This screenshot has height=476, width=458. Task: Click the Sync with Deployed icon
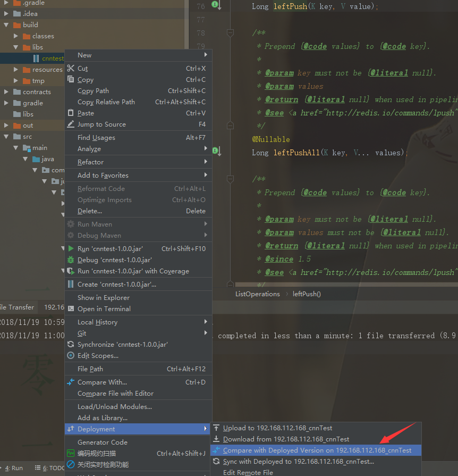pyautogui.click(x=217, y=462)
